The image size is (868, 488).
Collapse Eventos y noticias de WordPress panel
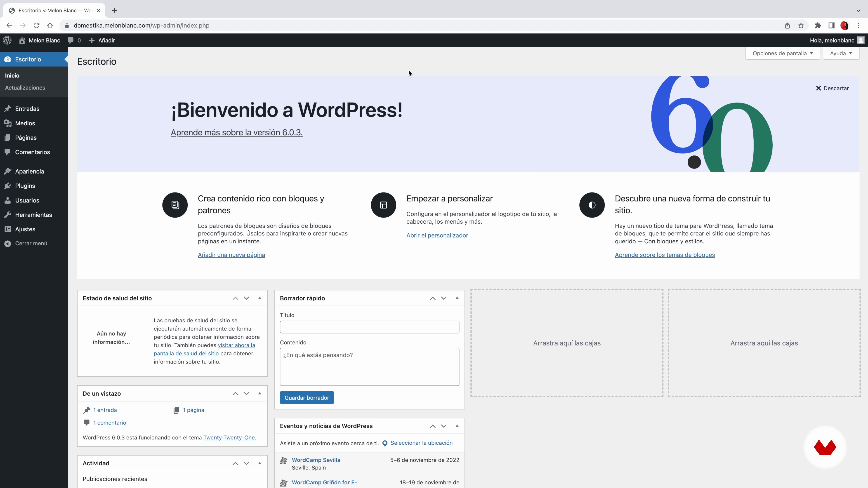coord(457,426)
